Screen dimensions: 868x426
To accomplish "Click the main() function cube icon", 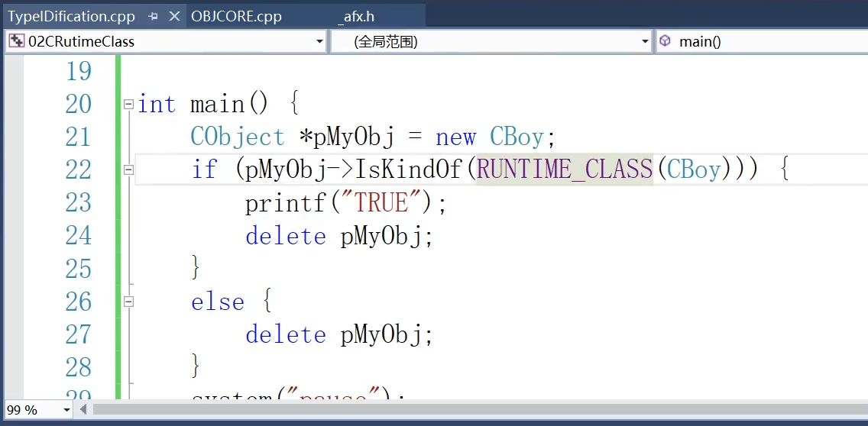I will click(665, 41).
